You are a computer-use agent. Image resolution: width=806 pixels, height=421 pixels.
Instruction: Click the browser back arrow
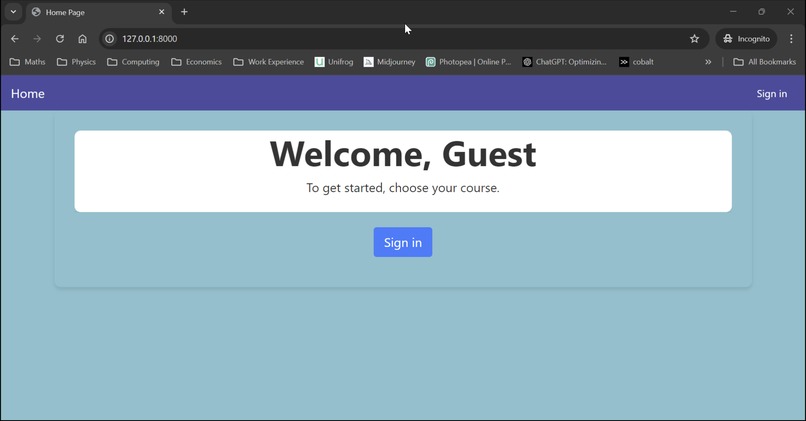14,39
